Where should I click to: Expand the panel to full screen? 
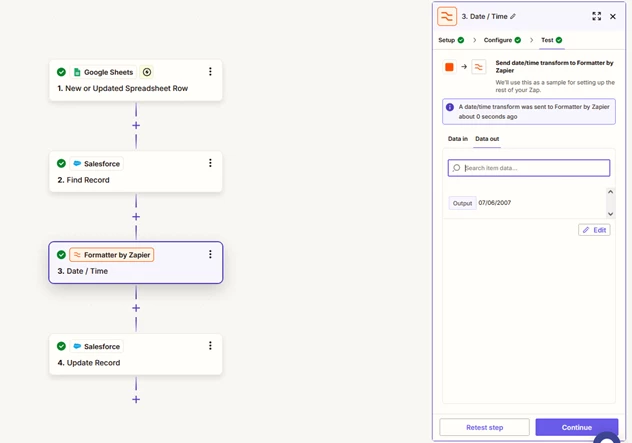tap(597, 16)
